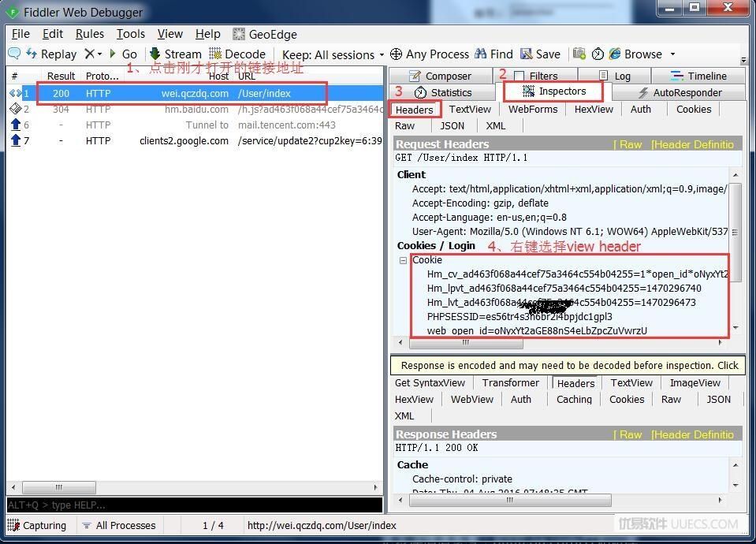The image size is (756, 544).
Task: Sort sessions by the Result column header
Action: pyautogui.click(x=61, y=76)
